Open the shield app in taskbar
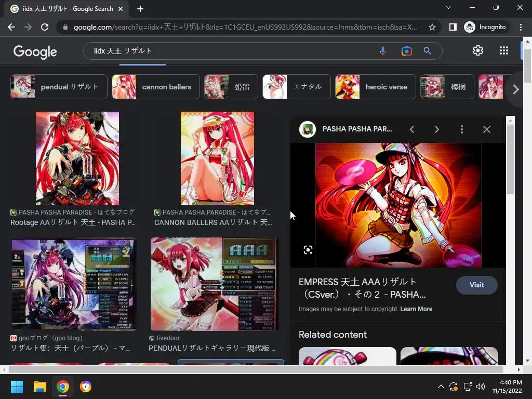This screenshot has height=399, width=532. [86, 387]
